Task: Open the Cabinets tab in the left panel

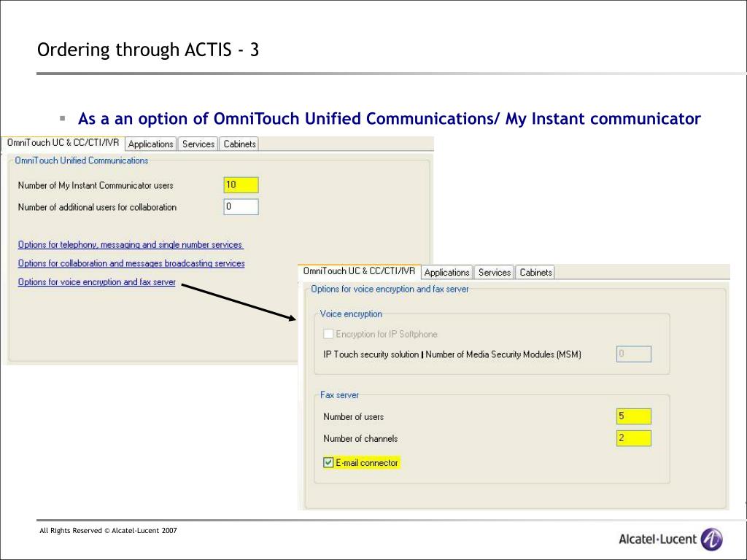Action: 239,144
